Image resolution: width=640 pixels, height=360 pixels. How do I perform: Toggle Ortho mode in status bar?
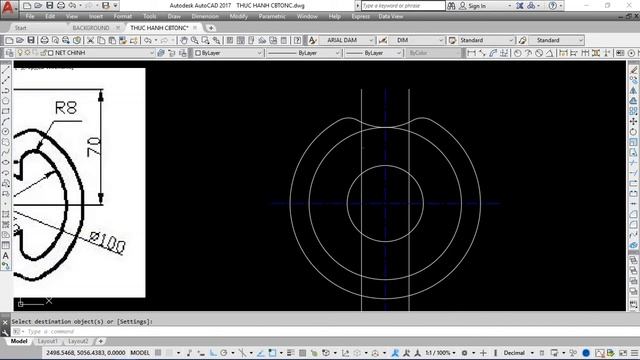click(x=213, y=353)
